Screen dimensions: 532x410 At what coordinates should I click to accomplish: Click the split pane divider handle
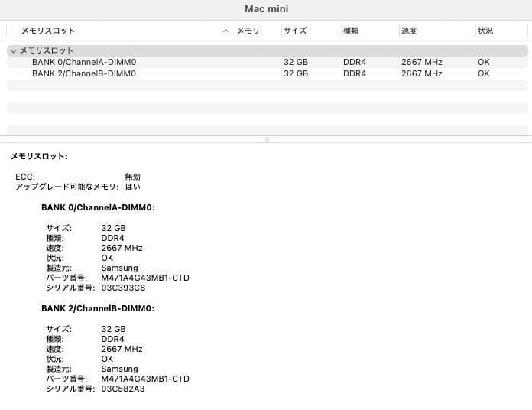click(x=266, y=139)
